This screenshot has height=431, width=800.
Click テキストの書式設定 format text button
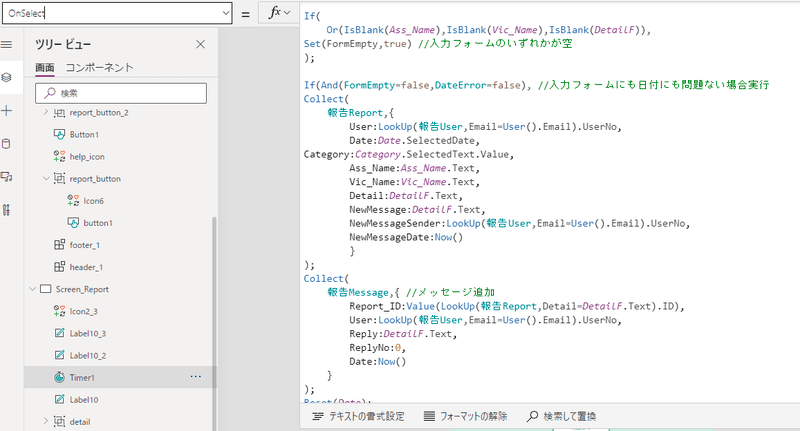[x=358, y=416]
